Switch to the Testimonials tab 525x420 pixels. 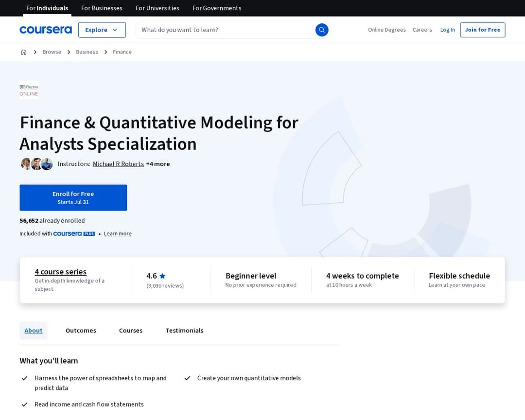coord(184,330)
